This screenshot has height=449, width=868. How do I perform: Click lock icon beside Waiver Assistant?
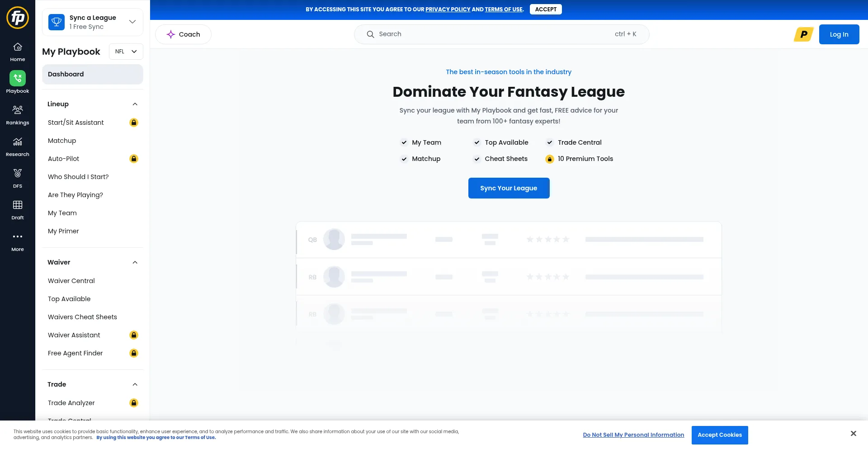[x=134, y=335]
